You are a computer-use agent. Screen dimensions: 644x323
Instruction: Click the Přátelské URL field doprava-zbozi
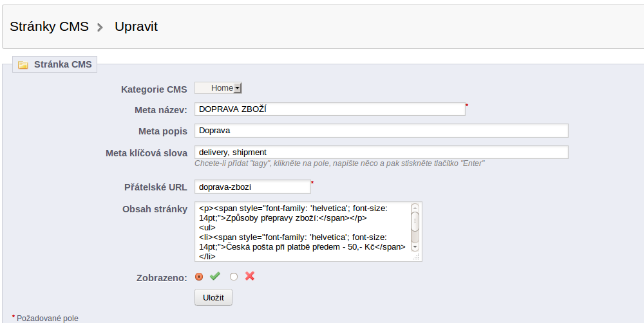point(252,187)
